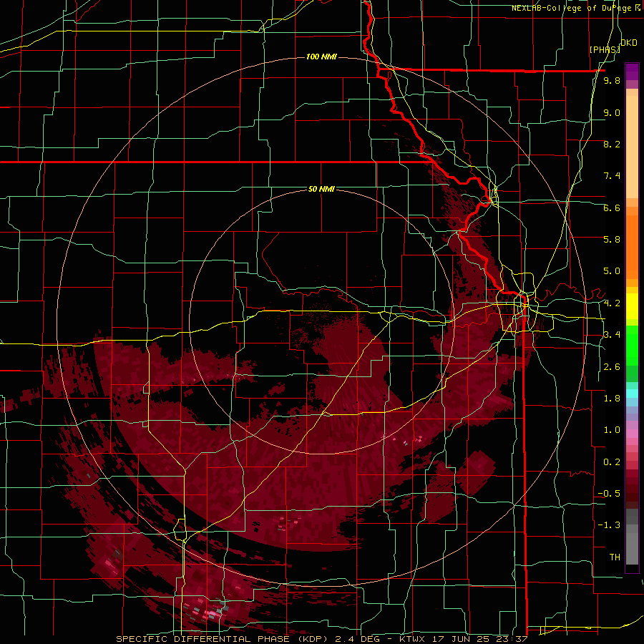
Task: Click the 0.2 value on the scale
Action: pyautogui.click(x=612, y=462)
